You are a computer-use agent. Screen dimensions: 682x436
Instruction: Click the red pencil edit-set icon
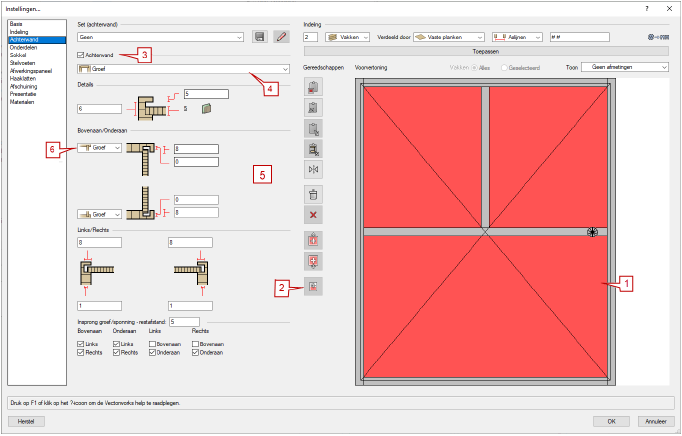[281, 37]
